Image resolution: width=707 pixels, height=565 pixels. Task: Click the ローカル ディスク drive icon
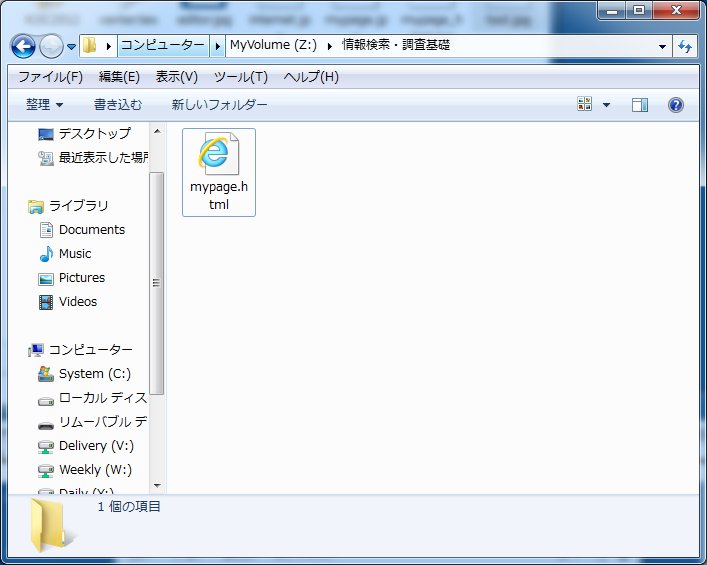click(x=46, y=401)
